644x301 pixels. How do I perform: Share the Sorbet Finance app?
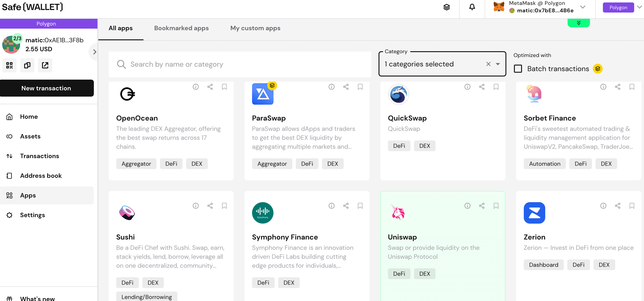tap(617, 87)
